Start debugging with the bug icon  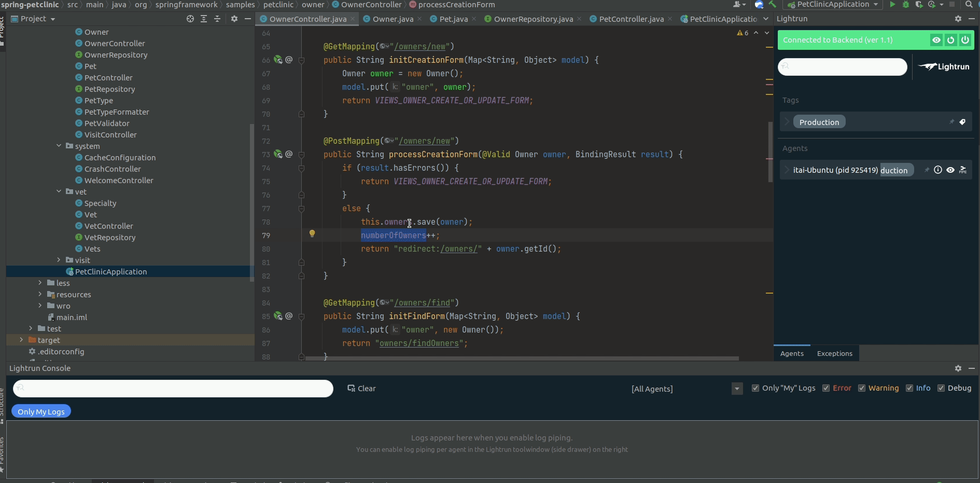coord(906,5)
